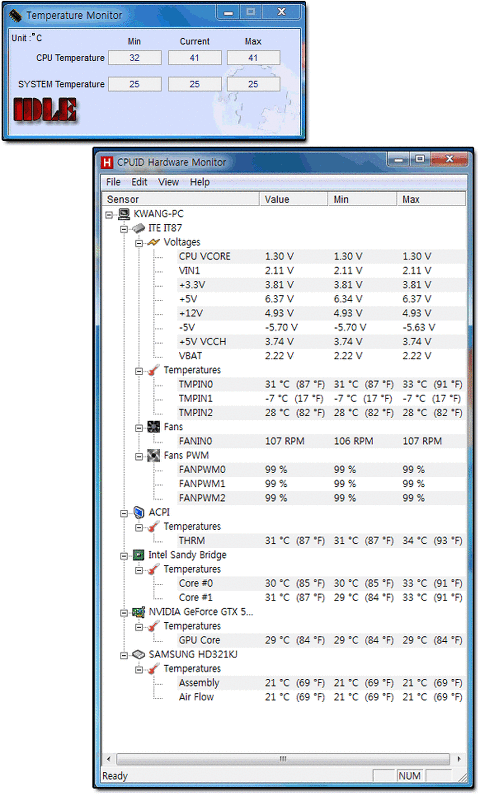Image resolution: width=480 pixels, height=796 pixels.
Task: Select the CPU VCORE row
Action: coord(321,256)
